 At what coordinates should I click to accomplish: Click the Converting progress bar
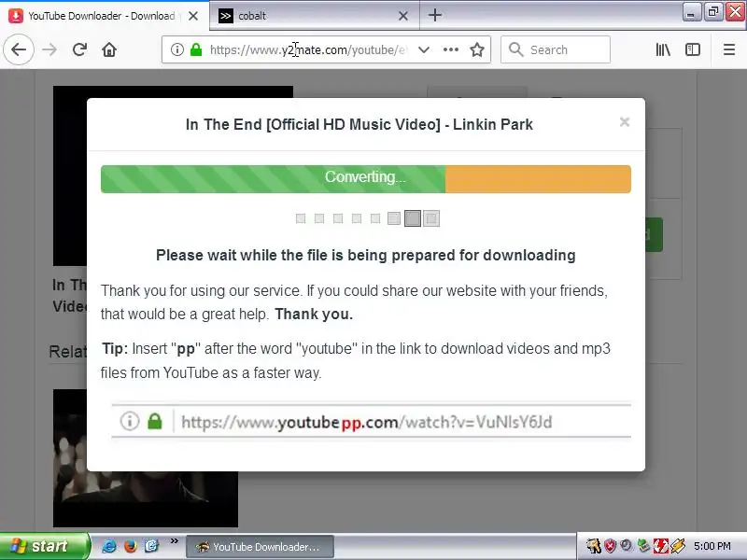tap(366, 179)
